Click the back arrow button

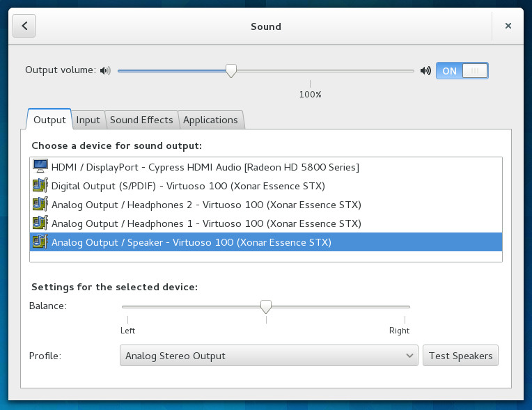click(x=24, y=26)
